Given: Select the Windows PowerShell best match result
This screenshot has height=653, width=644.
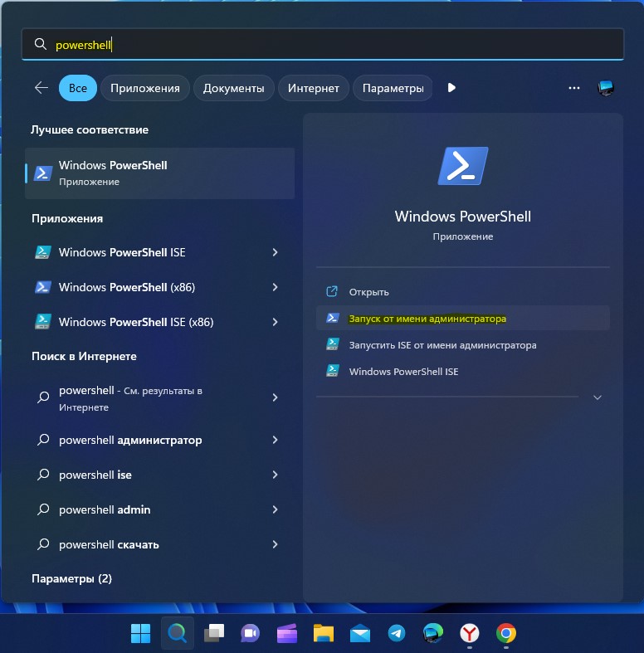Looking at the screenshot, I should pos(160,173).
